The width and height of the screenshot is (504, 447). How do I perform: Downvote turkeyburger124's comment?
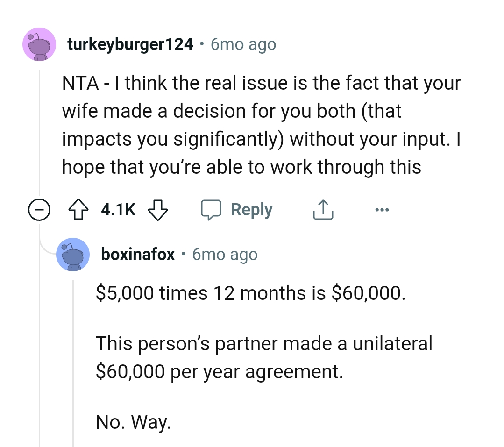pos(158,210)
